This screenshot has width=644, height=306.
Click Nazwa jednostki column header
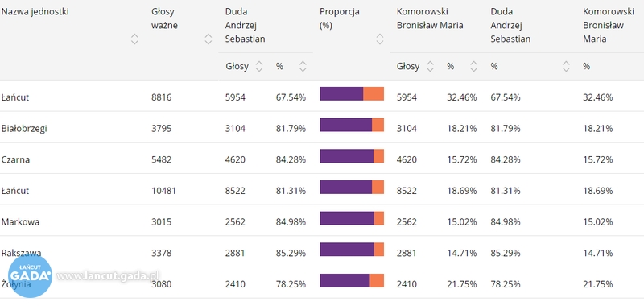coord(35,12)
